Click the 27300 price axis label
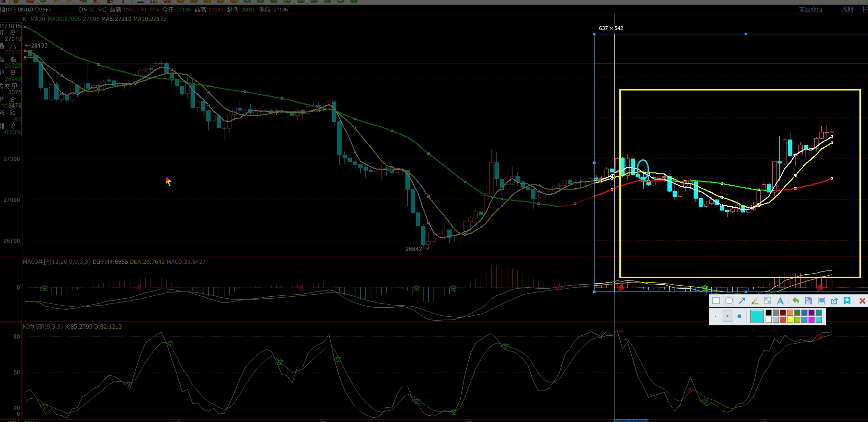868x422 pixels. (x=11, y=159)
